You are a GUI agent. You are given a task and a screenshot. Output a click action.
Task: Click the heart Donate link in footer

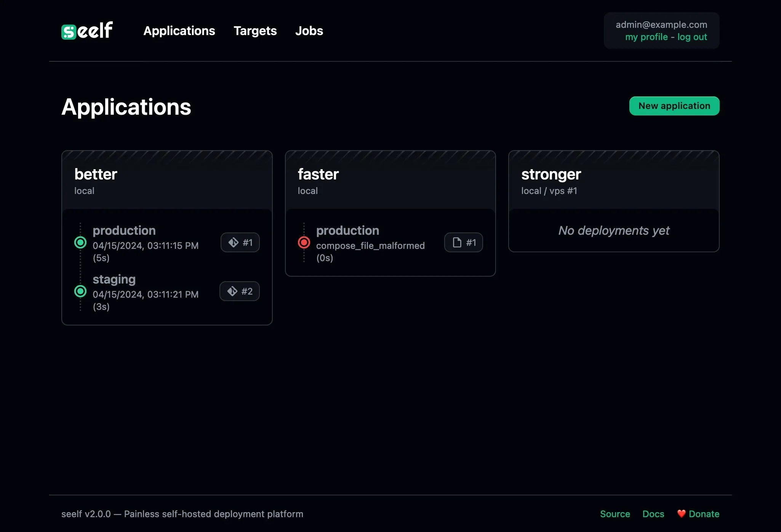coord(698,514)
